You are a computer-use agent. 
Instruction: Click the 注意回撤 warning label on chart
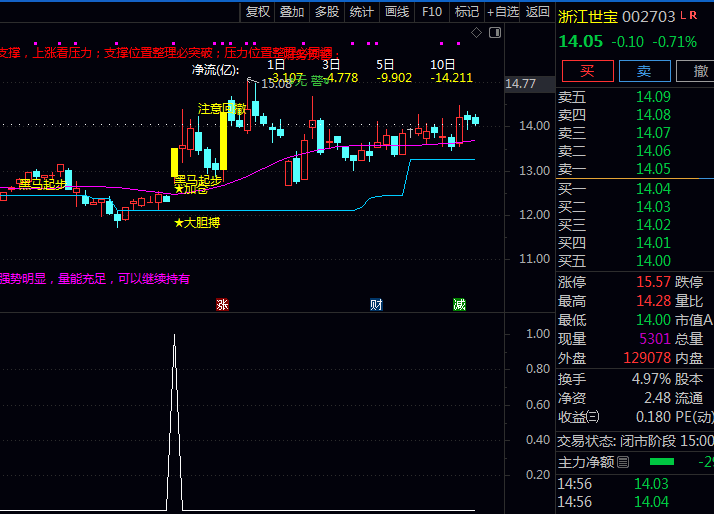(222, 109)
